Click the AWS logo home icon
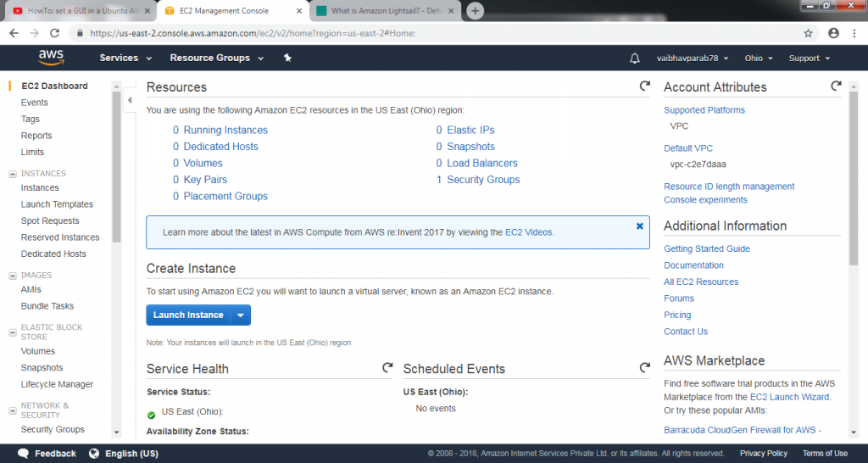 (x=51, y=58)
